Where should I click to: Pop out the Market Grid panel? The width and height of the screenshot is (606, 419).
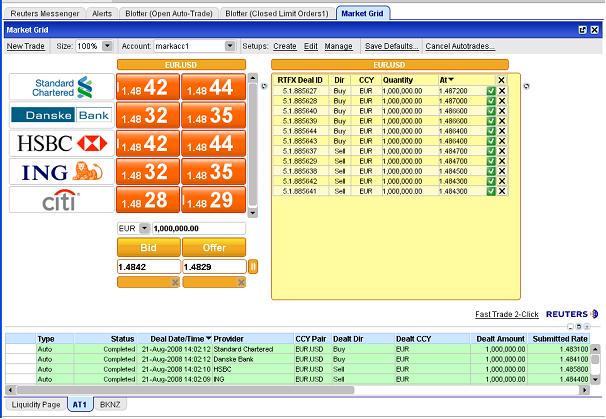pos(582,30)
